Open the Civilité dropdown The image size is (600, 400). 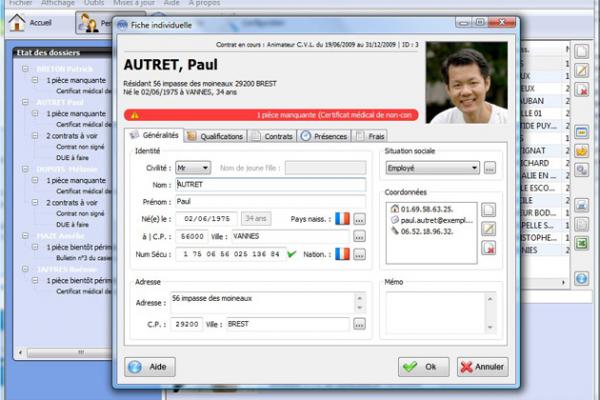point(191,168)
